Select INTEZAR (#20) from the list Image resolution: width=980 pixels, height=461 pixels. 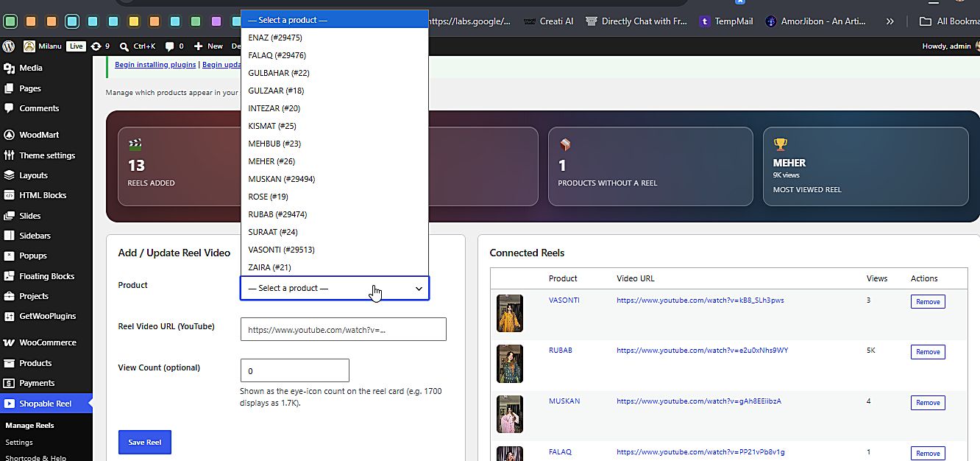pos(335,108)
